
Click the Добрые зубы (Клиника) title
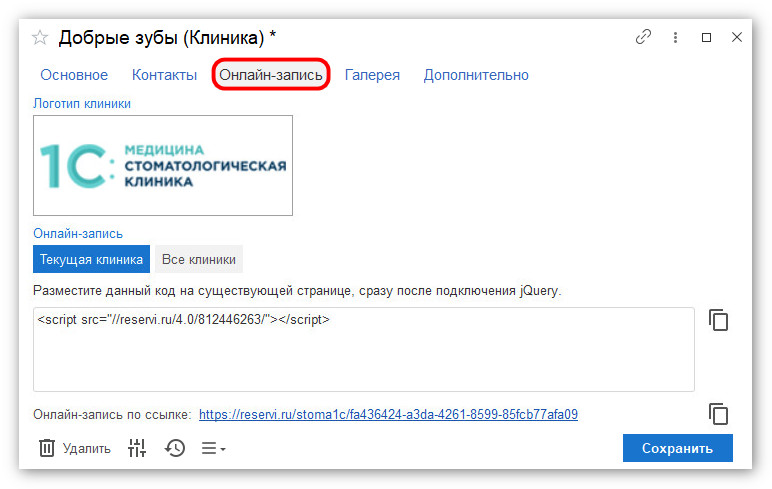point(167,38)
